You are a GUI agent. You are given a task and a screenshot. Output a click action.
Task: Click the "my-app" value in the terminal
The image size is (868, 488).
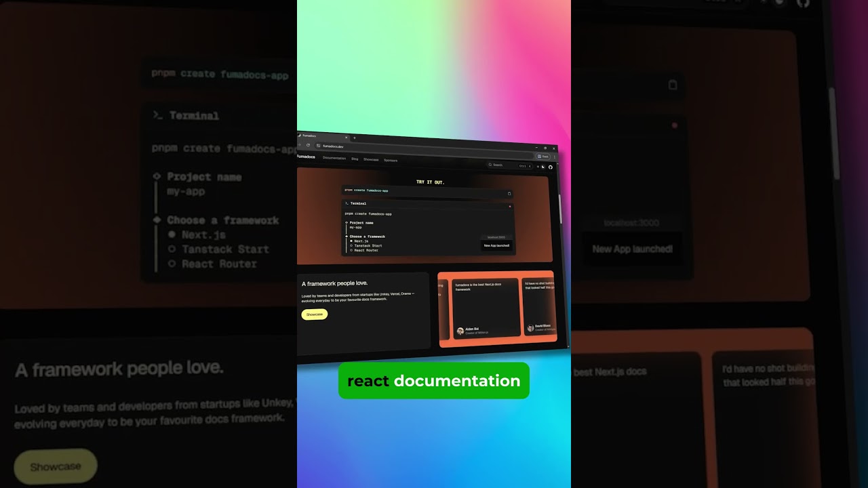(356, 228)
